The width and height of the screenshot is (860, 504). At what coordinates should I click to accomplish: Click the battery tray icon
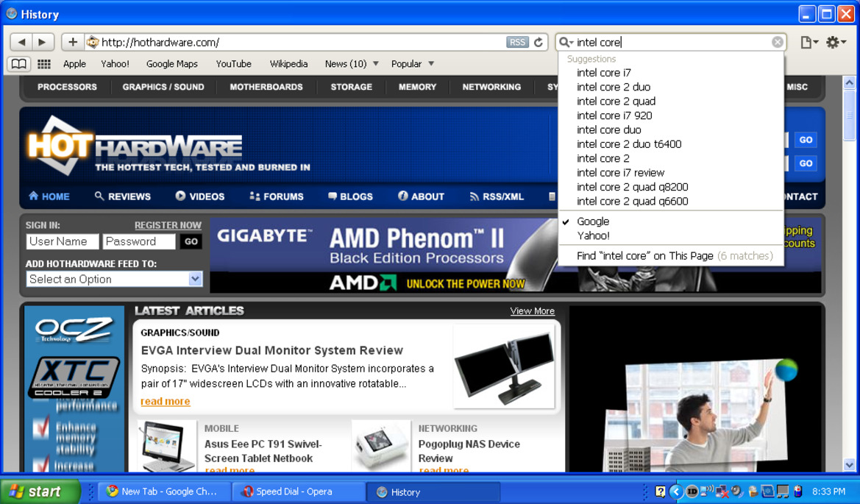pyautogui.click(x=797, y=491)
